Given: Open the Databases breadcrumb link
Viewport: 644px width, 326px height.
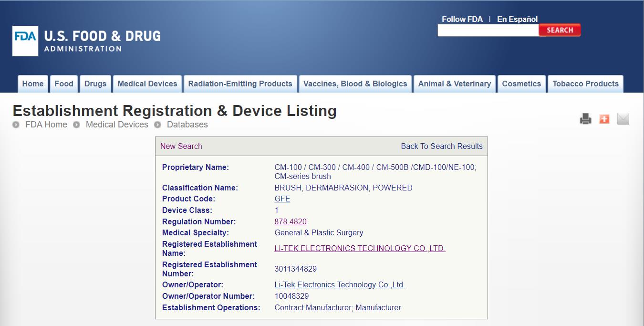Looking at the screenshot, I should [187, 125].
